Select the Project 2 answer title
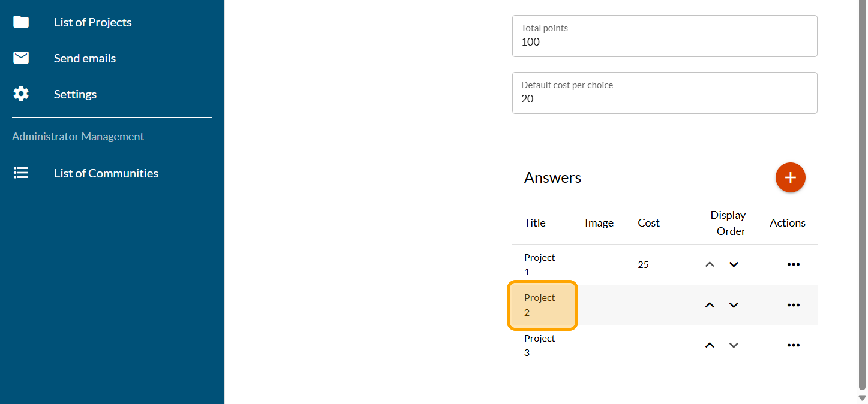Screen dimensions: 868x404 click(540, 305)
